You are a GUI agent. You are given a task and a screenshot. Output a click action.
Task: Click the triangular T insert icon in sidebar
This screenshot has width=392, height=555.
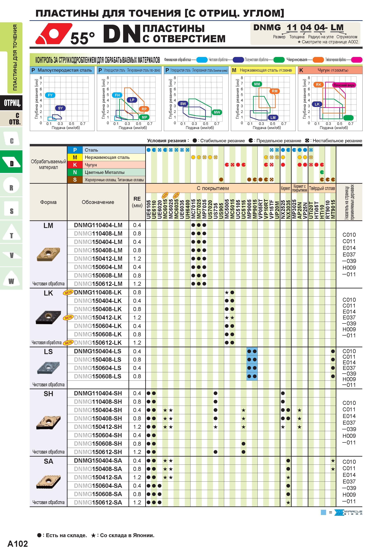11,232
